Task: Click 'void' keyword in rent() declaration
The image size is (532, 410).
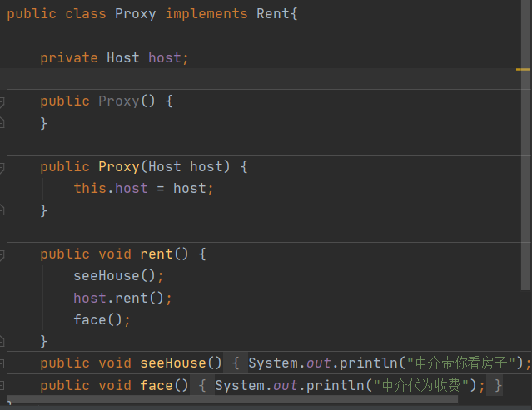Action: pos(115,254)
